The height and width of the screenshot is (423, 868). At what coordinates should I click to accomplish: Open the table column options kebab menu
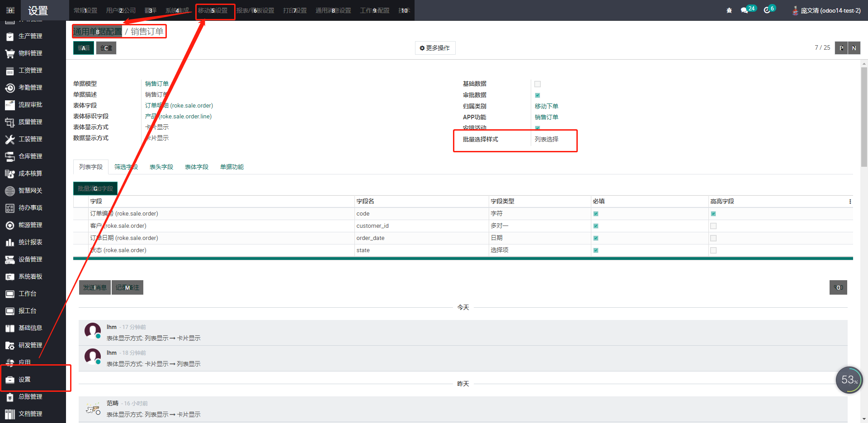[x=850, y=202]
